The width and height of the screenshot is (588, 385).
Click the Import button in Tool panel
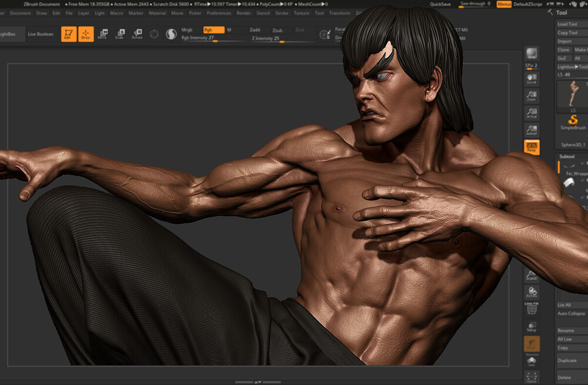click(572, 41)
